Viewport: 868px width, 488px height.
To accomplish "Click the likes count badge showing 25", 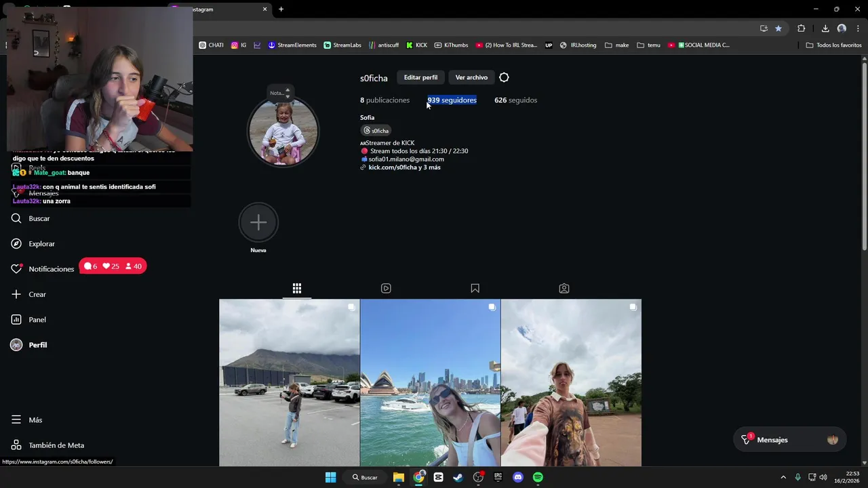I will (x=111, y=266).
